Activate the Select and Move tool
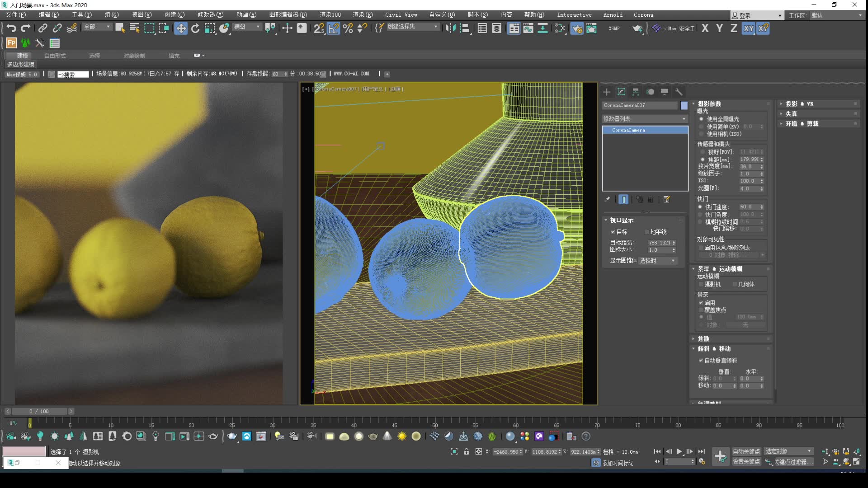This screenshot has height=488, width=868. tap(181, 28)
